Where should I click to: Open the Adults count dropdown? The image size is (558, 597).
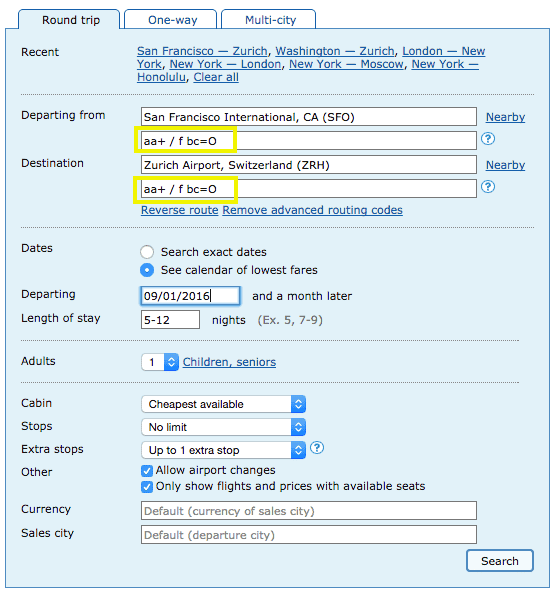tap(159, 362)
